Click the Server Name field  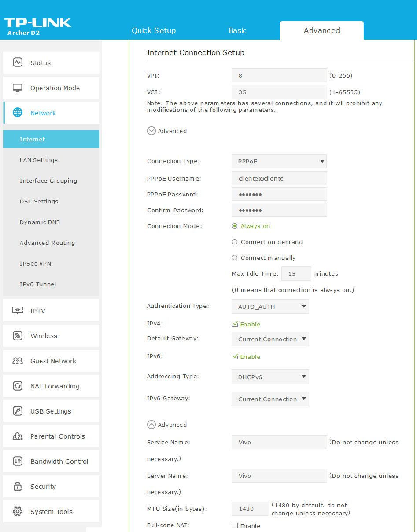tap(279, 476)
